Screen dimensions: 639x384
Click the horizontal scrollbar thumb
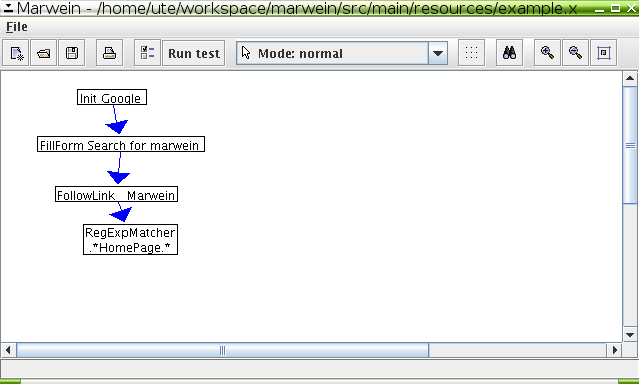[x=223, y=350]
